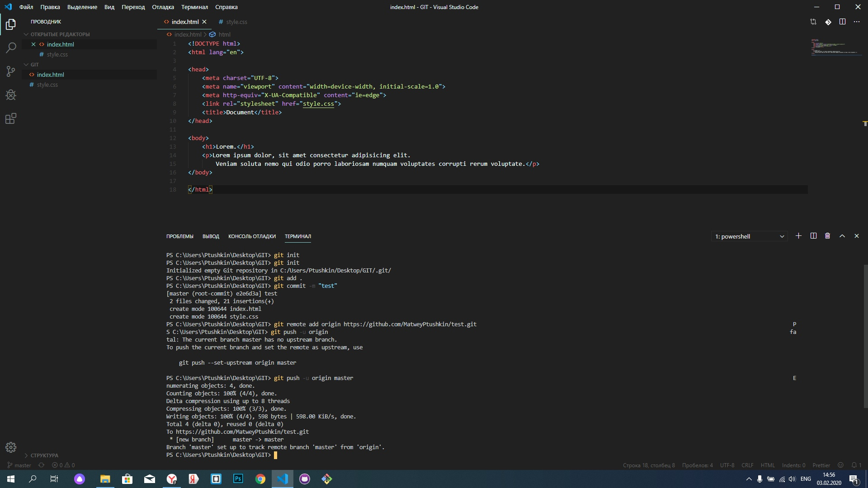The image size is (868, 488).
Task: Follow the style.css link in code
Action: point(318,103)
